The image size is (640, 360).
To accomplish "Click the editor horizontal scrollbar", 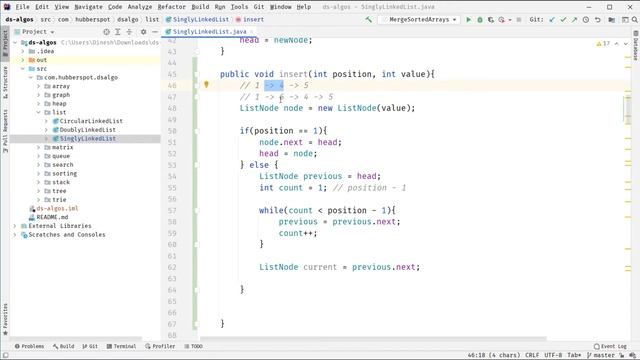I will coord(373,338).
